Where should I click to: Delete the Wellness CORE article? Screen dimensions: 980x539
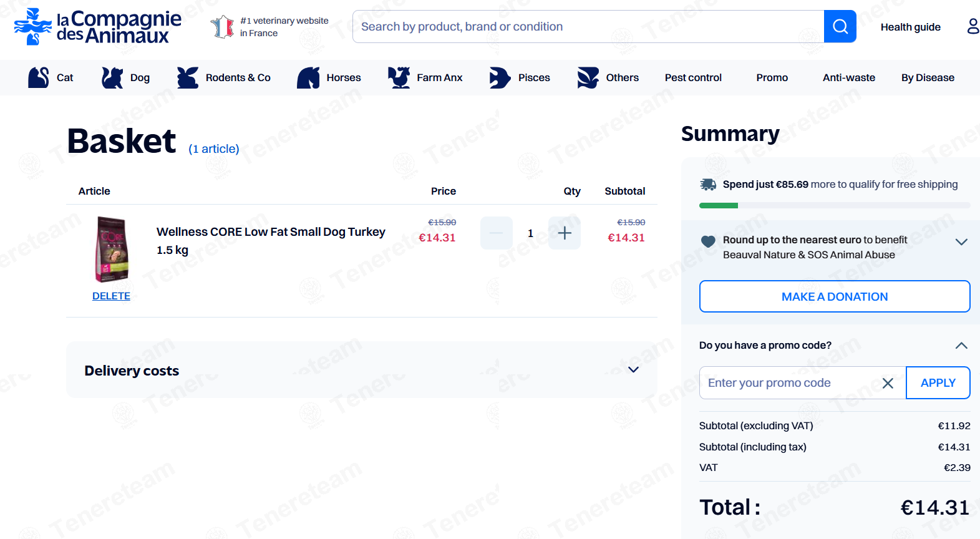pyautogui.click(x=111, y=296)
